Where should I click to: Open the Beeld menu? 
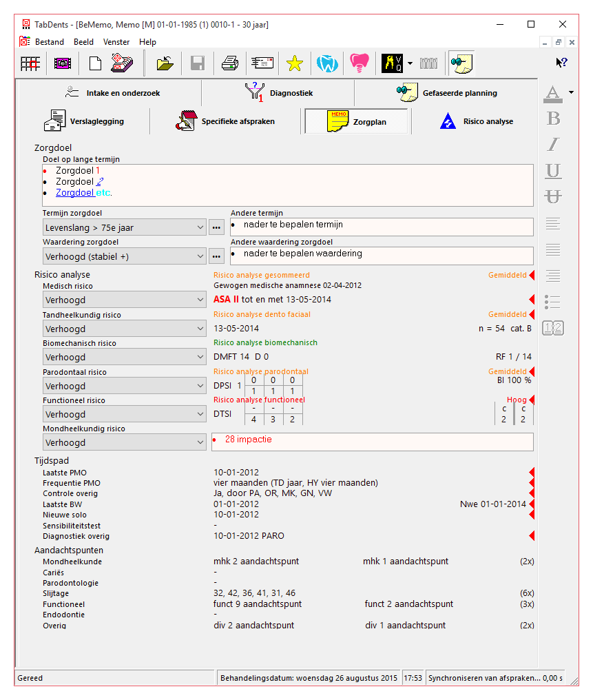click(x=83, y=42)
